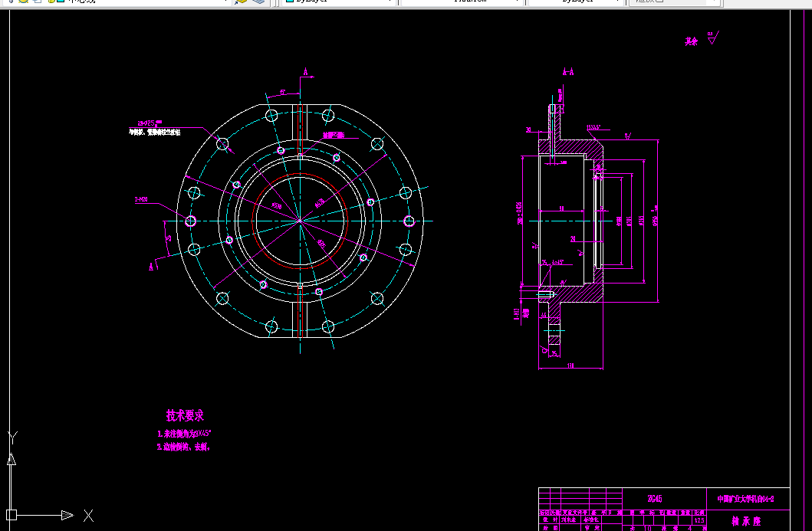Click the UCS icon Y axis label
The width and height of the screenshot is (812, 531).
pos(13,438)
